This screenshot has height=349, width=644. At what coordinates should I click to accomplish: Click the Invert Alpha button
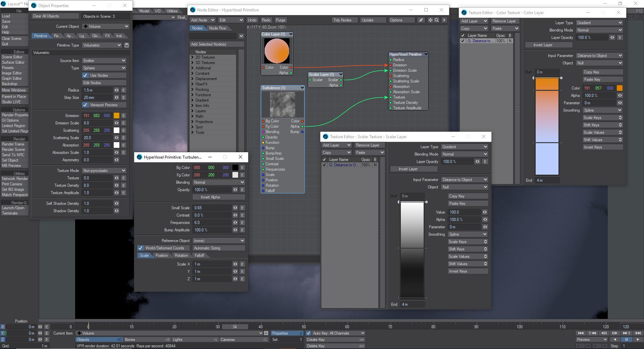210,197
